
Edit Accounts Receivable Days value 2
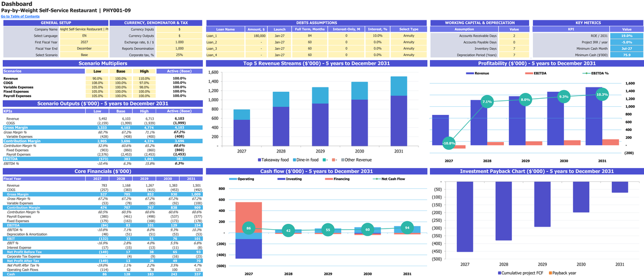(x=514, y=35)
